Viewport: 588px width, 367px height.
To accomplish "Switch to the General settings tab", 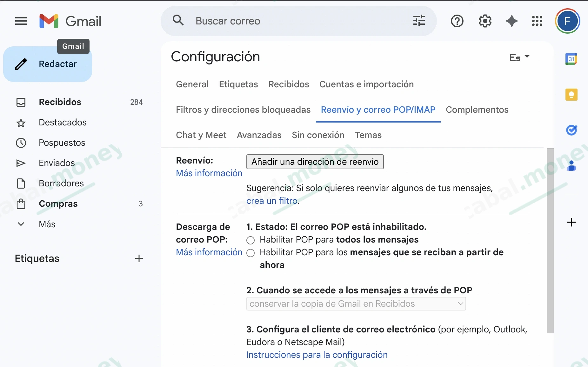I will click(x=192, y=84).
